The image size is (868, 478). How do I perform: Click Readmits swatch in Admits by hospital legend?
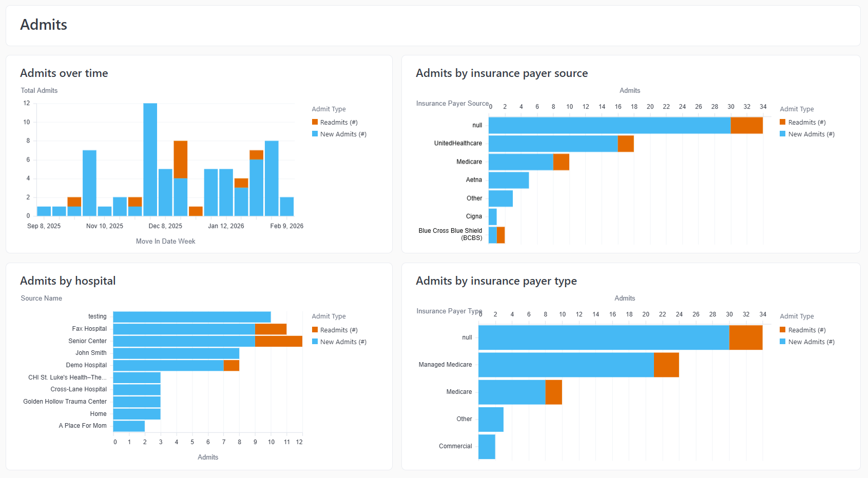(315, 330)
